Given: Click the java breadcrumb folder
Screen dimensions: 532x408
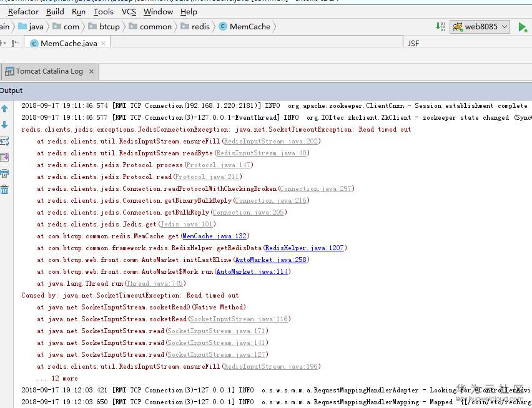Looking at the screenshot, I should tap(31, 27).
